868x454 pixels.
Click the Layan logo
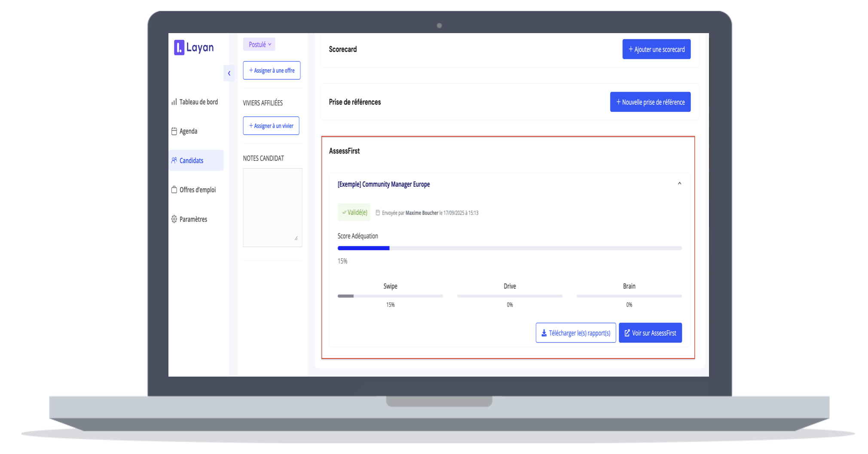tap(194, 47)
